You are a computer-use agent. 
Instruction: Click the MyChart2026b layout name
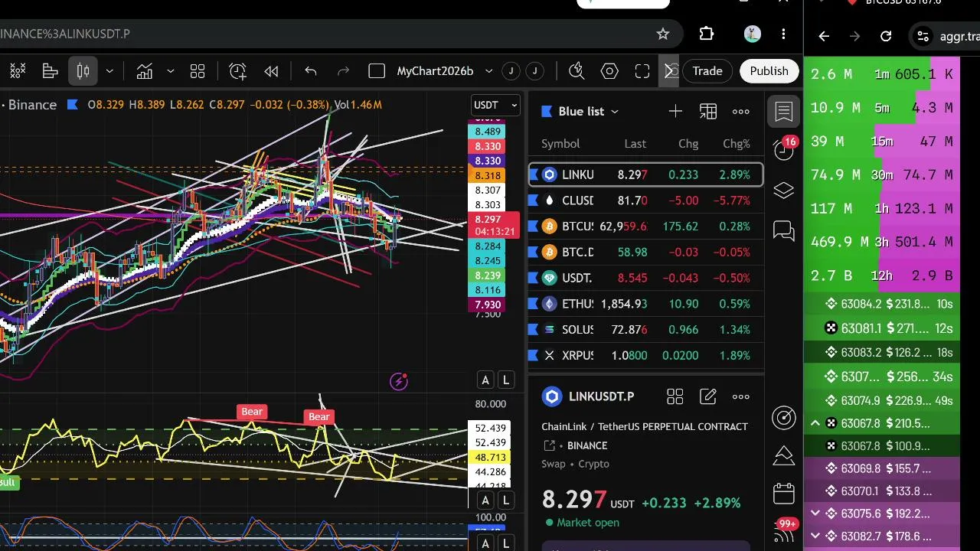coord(435,71)
